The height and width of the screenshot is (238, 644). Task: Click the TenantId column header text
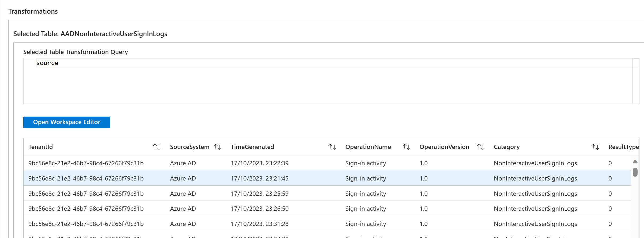[x=41, y=147]
